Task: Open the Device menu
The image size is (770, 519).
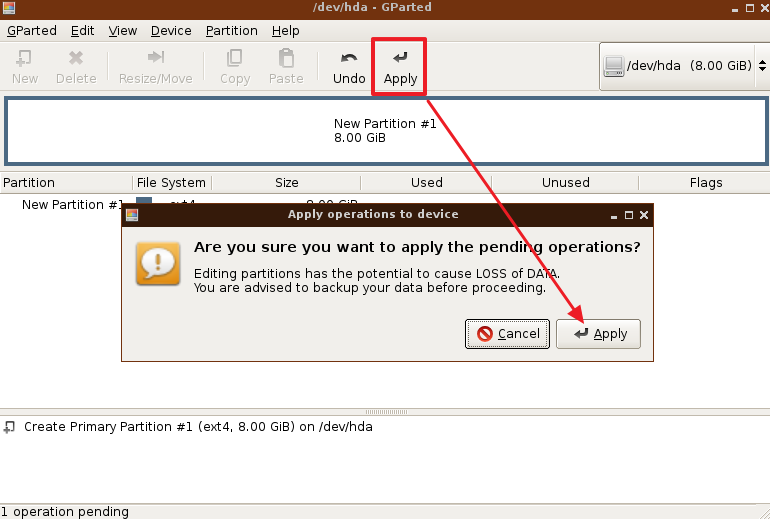Action: tap(171, 31)
